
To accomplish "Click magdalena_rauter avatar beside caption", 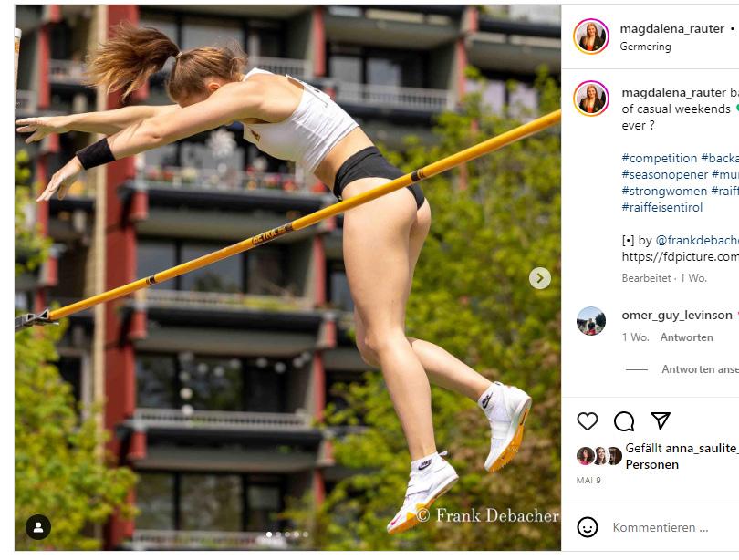I will pos(591,99).
